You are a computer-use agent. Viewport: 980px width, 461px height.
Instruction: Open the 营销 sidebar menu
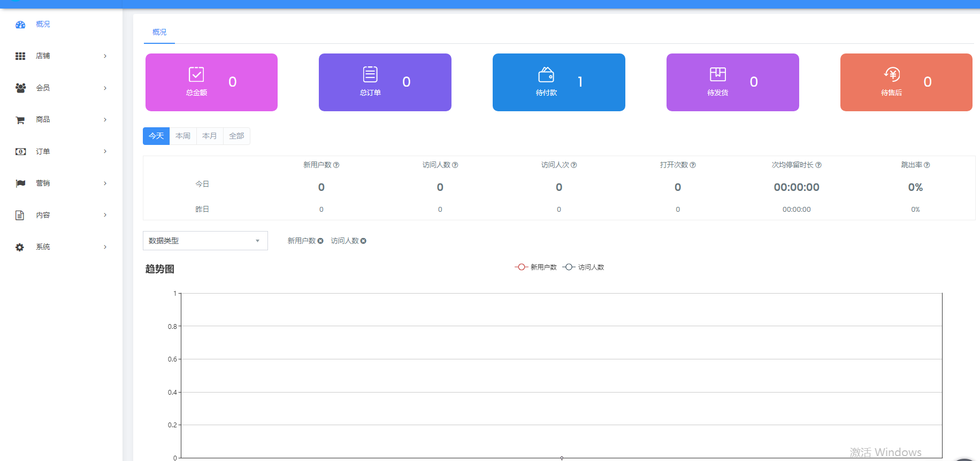tap(62, 183)
